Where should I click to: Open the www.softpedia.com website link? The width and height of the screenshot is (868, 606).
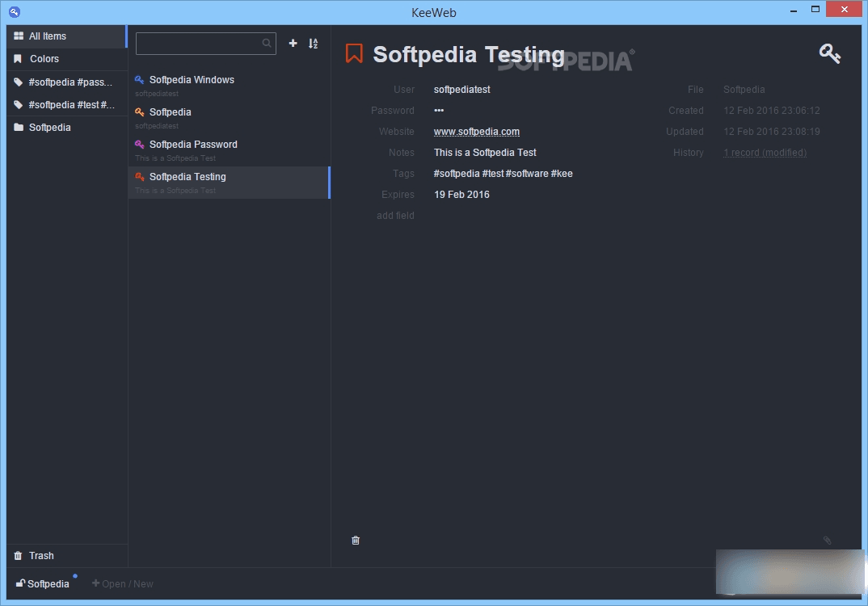477,132
